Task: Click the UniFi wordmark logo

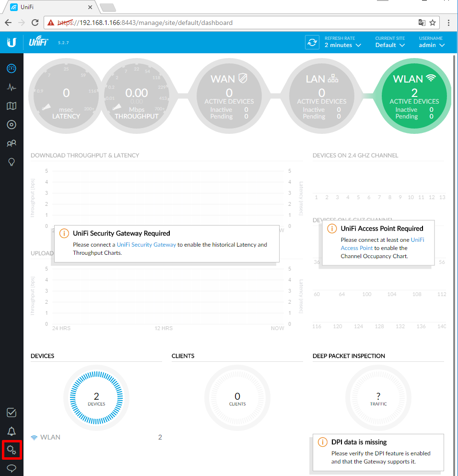Action: (38, 41)
